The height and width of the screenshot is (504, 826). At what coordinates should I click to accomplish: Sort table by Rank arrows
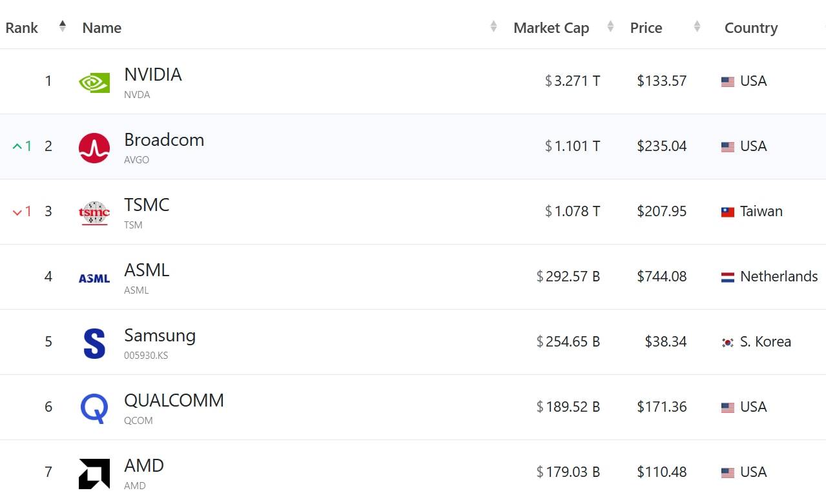click(63, 26)
